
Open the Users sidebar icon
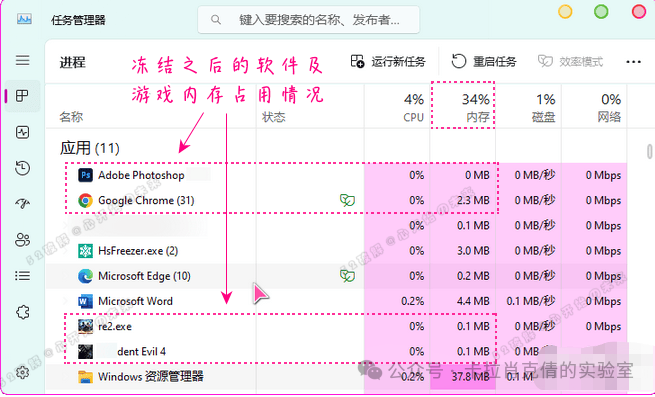tap(23, 239)
